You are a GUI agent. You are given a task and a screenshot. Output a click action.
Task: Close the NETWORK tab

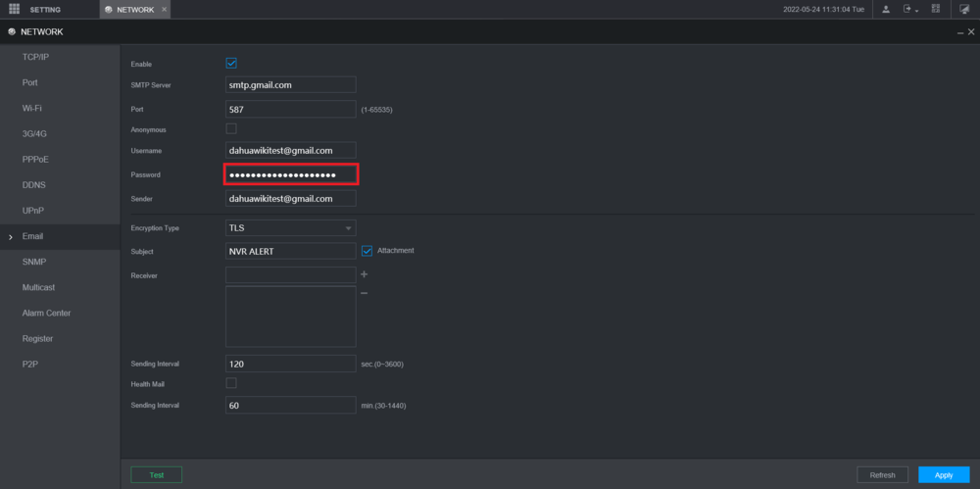tap(164, 9)
